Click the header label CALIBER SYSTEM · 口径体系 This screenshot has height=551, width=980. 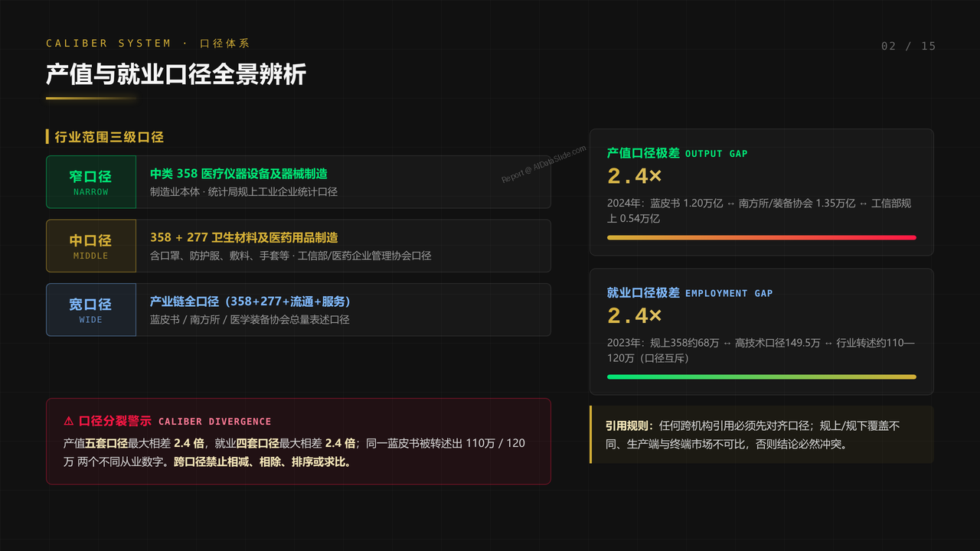148,44
